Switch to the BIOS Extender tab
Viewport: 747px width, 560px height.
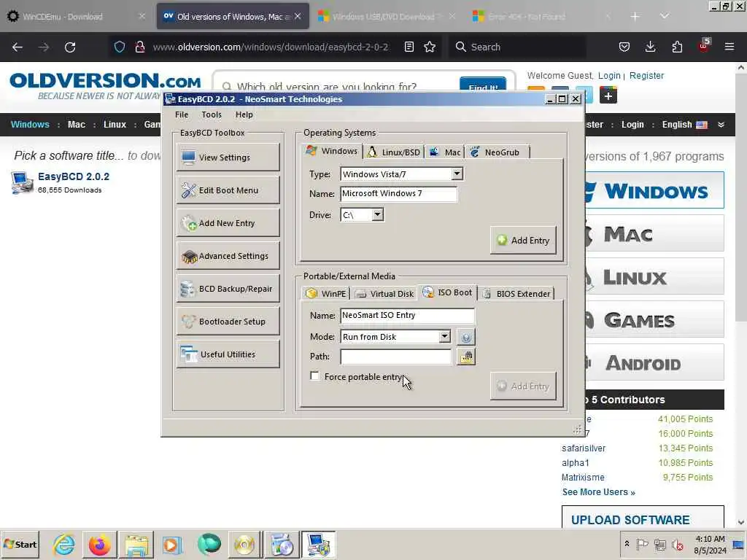click(516, 294)
